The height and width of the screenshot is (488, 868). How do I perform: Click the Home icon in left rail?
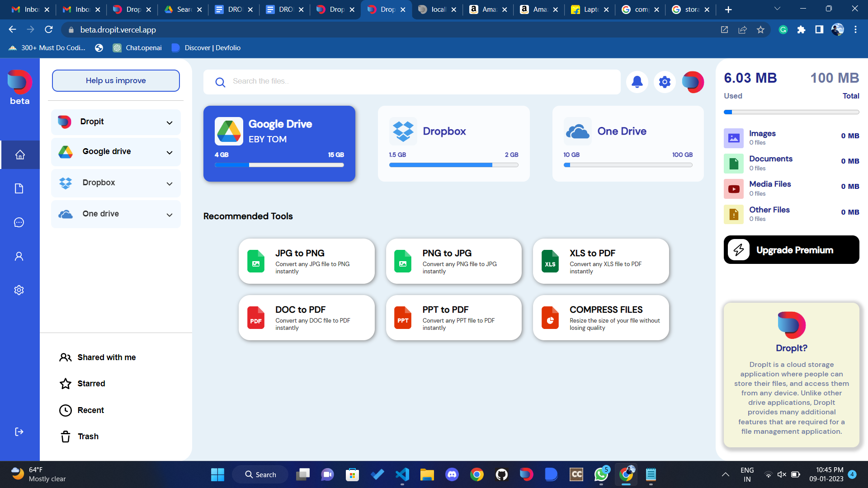coord(19,155)
